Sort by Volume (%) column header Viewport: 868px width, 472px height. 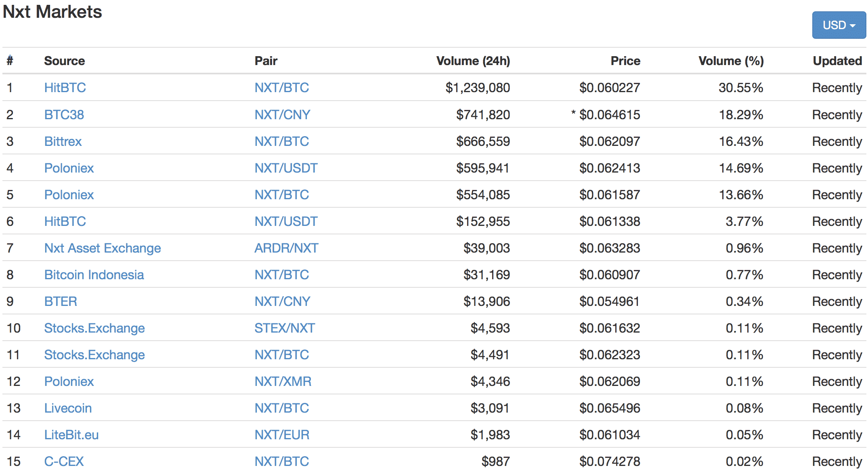[731, 61]
